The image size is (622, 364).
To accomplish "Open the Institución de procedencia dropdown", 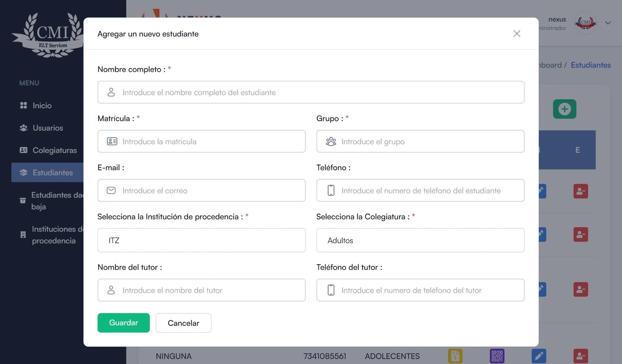I will [x=201, y=240].
